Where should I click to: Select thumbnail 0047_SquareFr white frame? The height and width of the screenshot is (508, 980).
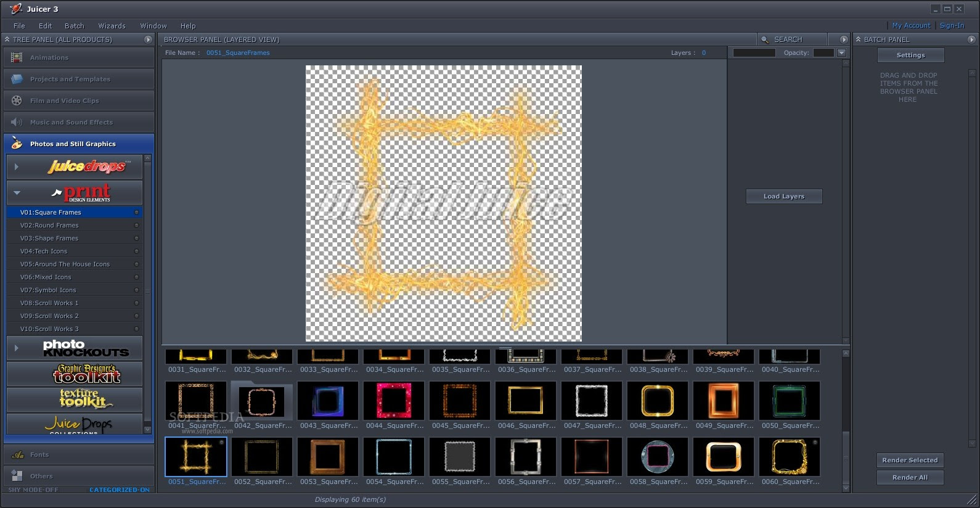pyautogui.click(x=591, y=401)
